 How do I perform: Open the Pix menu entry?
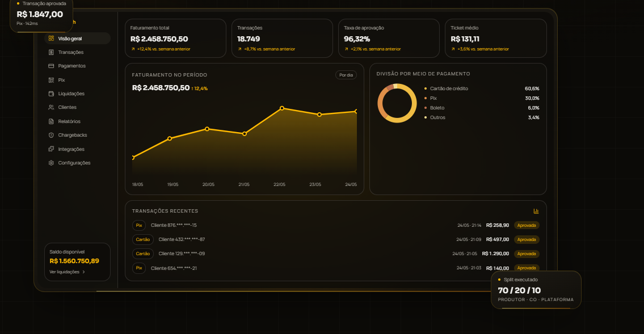tap(77, 80)
